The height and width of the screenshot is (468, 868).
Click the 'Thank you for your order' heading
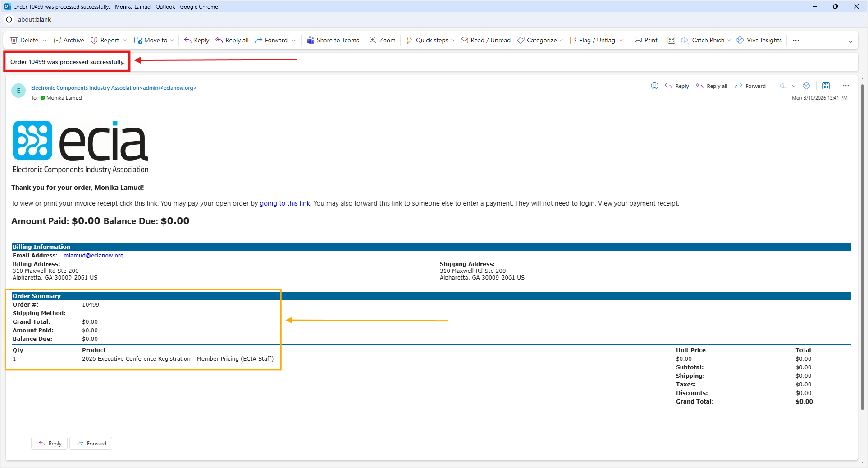tap(78, 188)
